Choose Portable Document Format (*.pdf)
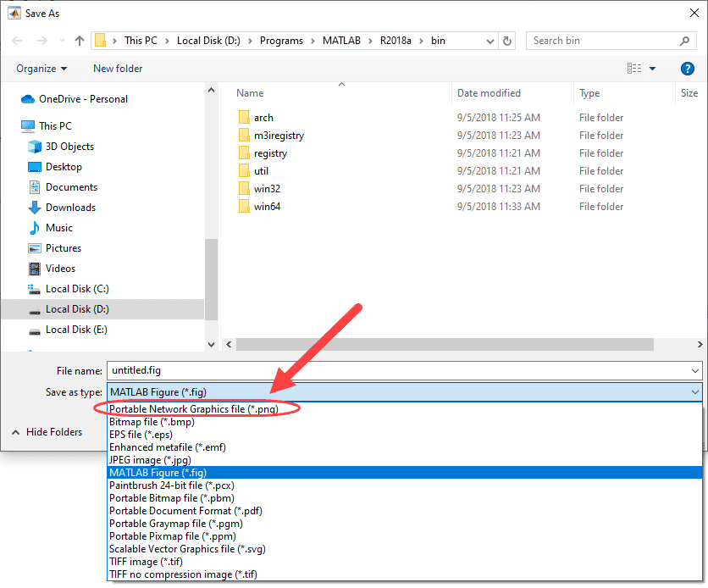This screenshot has width=708, height=588. [405, 511]
